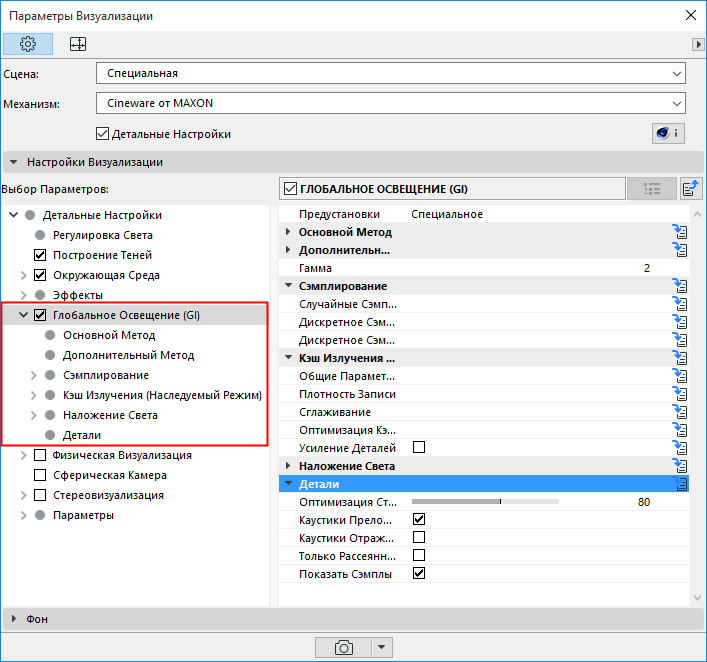Uncheck Глобальное Освещение (GI) tree checkbox
Viewport: 707px width, 662px height.
click(40, 315)
